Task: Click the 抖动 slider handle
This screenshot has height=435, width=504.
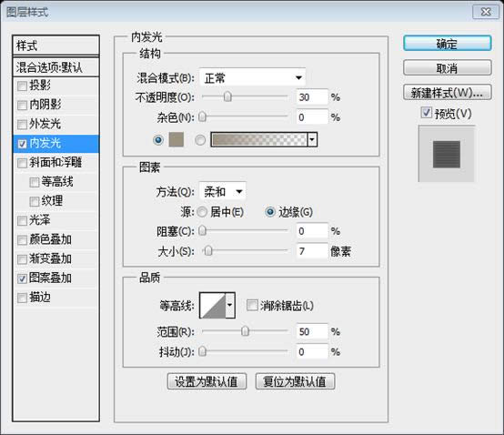Action: click(202, 351)
